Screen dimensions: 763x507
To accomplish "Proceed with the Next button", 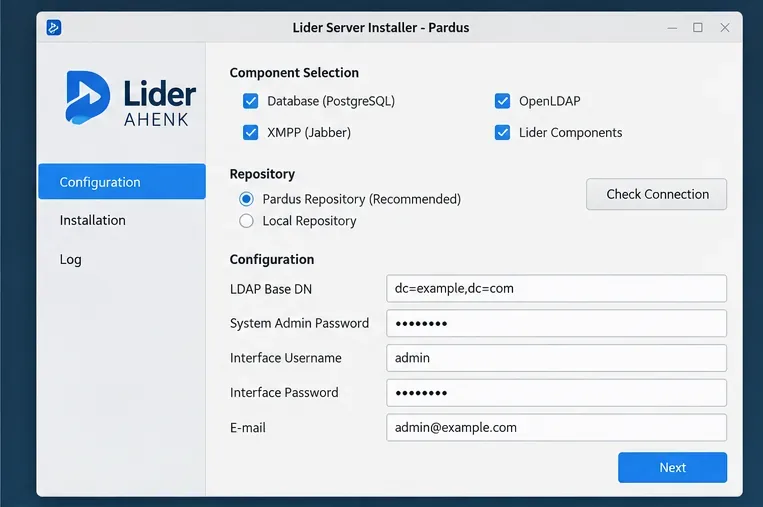I will pos(672,468).
